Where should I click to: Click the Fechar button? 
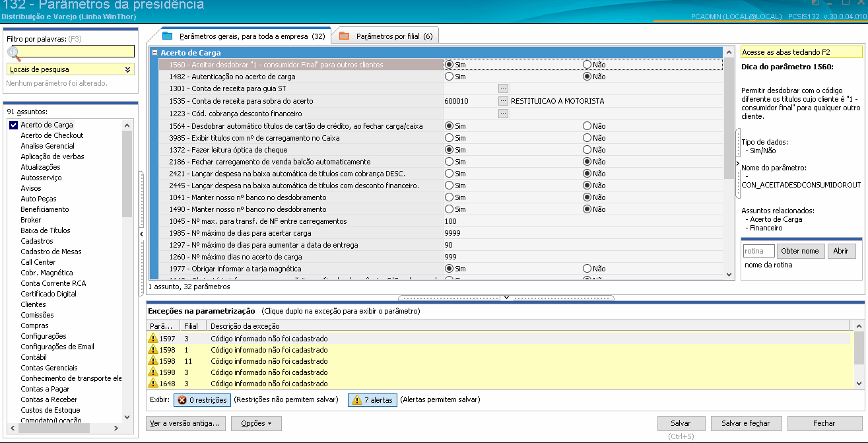pos(824,423)
